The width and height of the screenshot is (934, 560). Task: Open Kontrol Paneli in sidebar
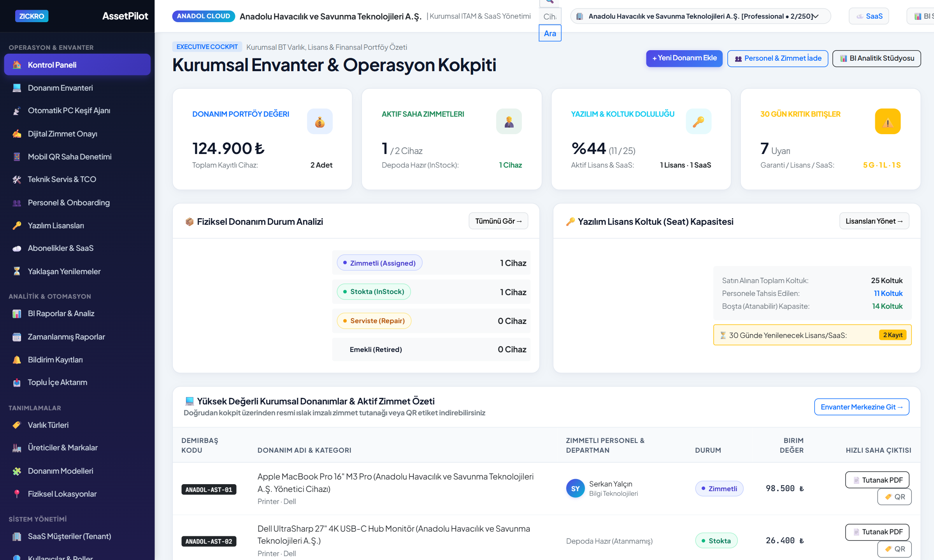pyautogui.click(x=77, y=65)
